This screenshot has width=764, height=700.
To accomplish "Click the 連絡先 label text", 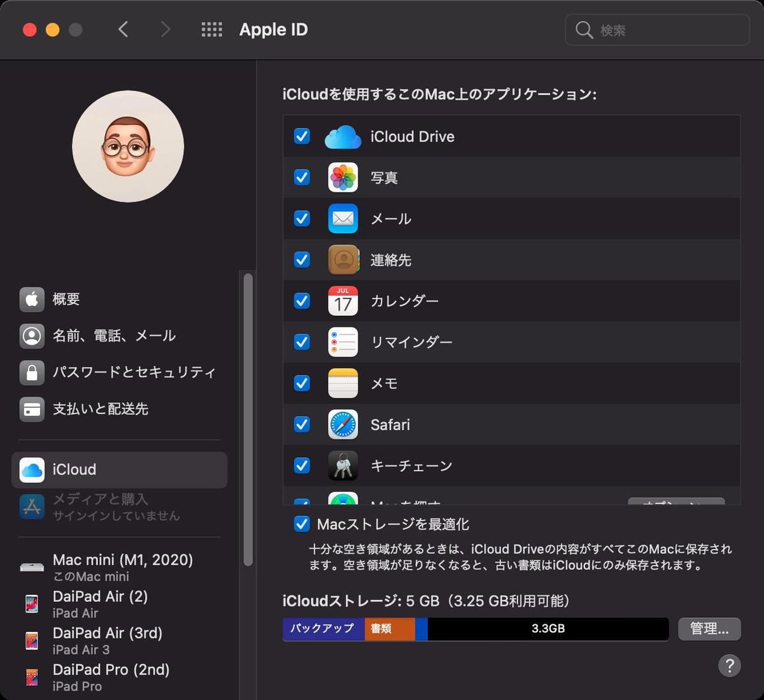I will coord(391,260).
